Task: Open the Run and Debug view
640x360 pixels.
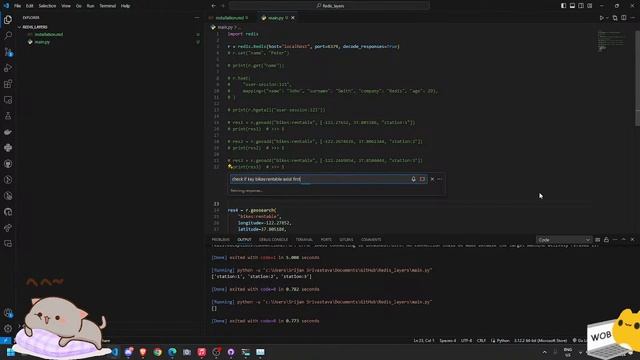Action: point(8,68)
